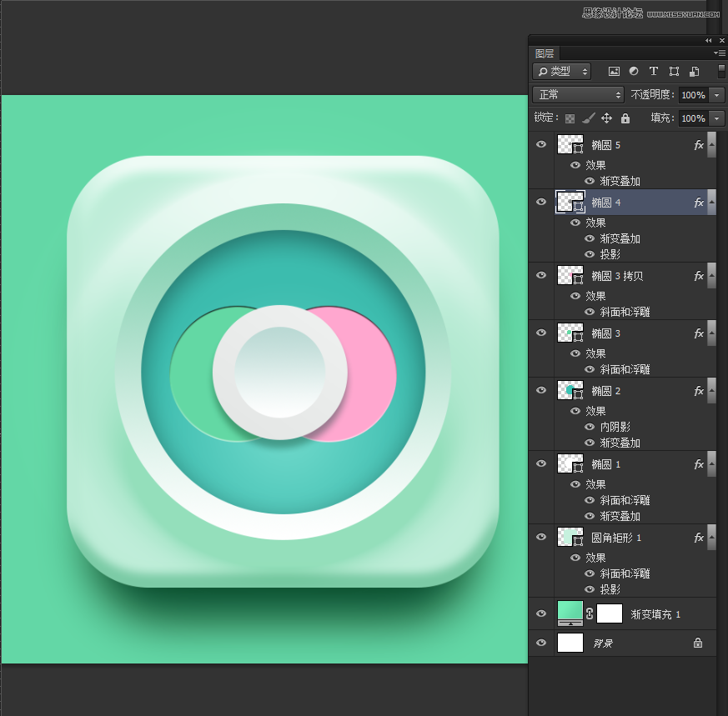The height and width of the screenshot is (716, 728).
Task: Open the layers panel flyout menu
Action: [720, 53]
